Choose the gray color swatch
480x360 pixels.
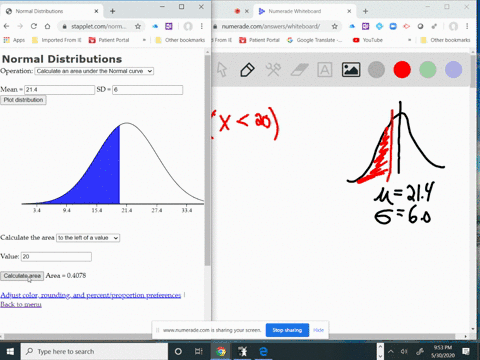click(376, 70)
